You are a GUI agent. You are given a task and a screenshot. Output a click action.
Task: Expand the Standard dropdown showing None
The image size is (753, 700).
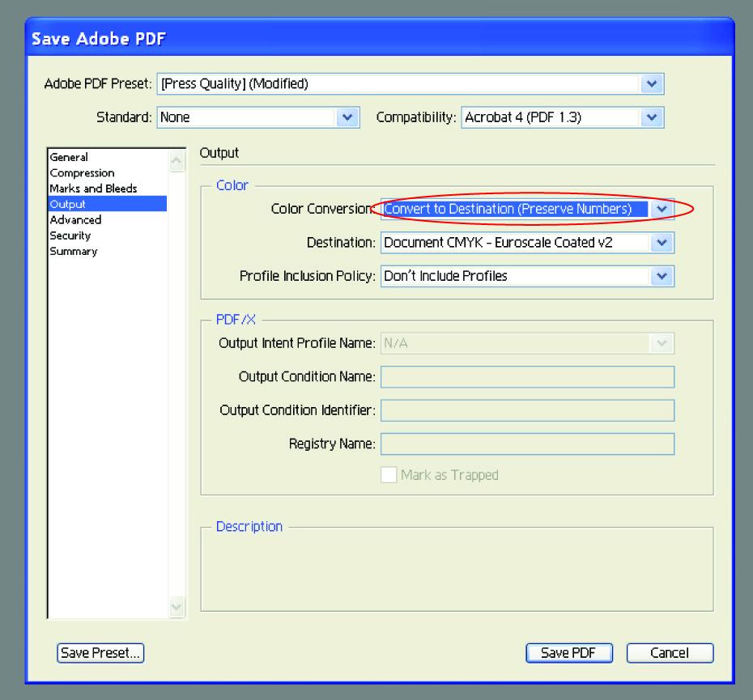click(x=258, y=117)
